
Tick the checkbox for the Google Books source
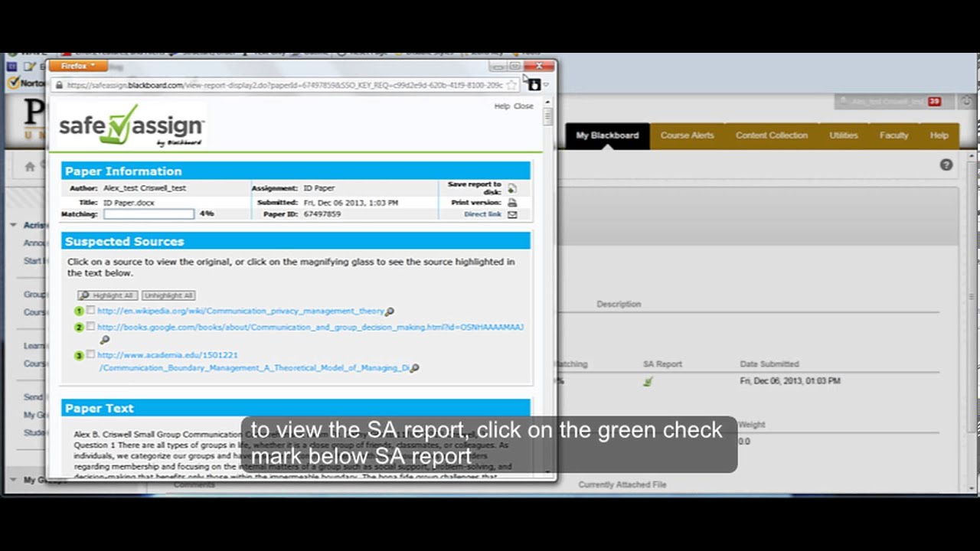(x=90, y=327)
